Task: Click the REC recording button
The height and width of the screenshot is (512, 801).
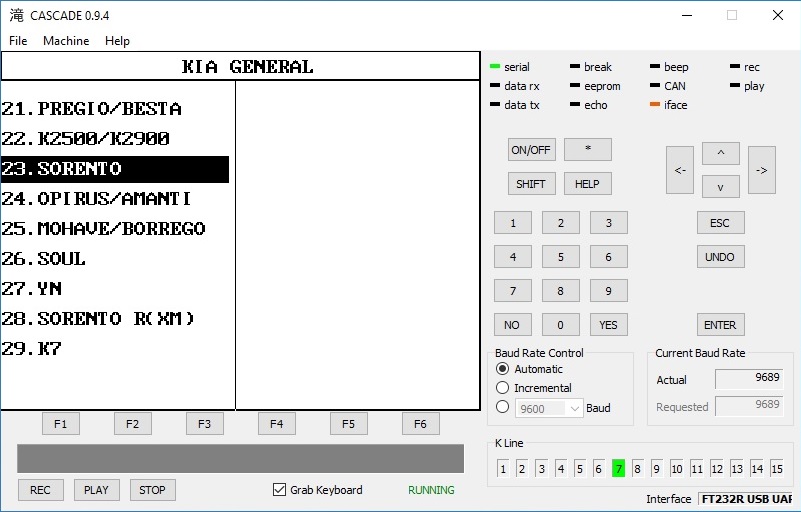Action: 41,490
